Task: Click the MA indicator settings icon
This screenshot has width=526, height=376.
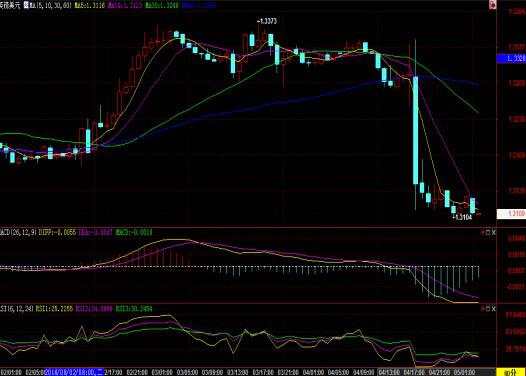Action: 26,5
